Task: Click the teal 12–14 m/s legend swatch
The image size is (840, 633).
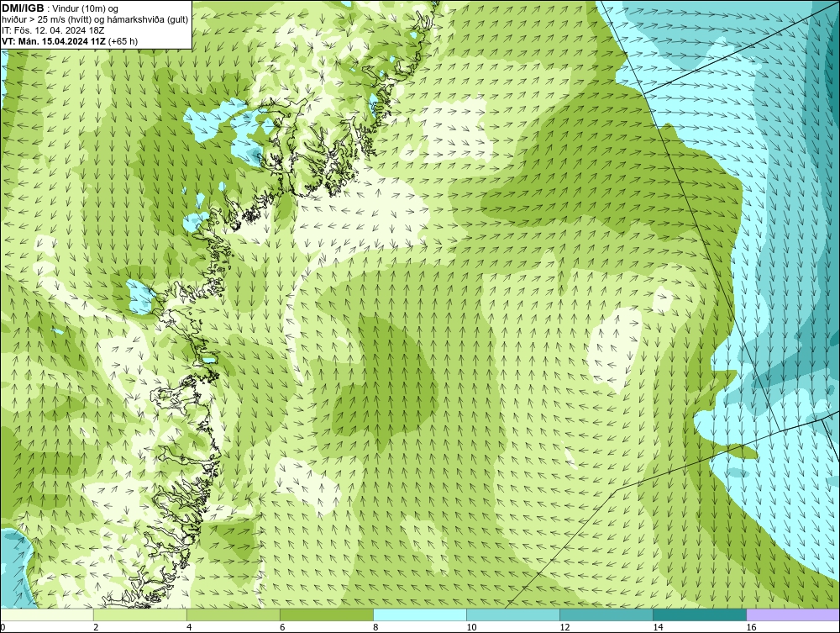Action: (606, 615)
